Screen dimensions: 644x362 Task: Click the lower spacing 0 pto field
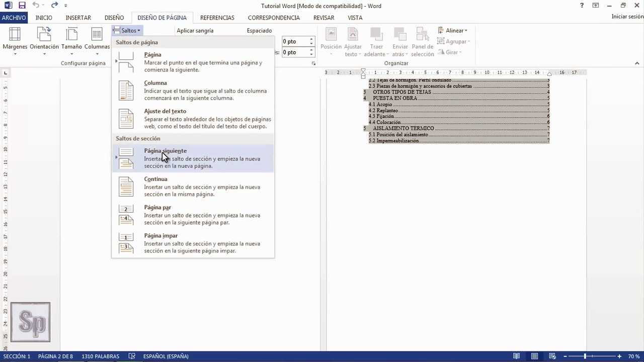click(294, 52)
